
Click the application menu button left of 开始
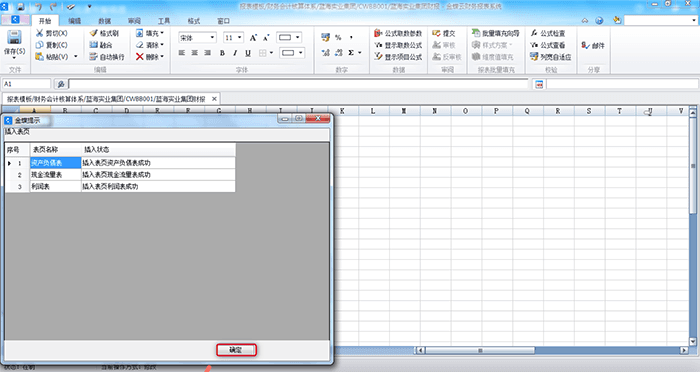pos(16,20)
